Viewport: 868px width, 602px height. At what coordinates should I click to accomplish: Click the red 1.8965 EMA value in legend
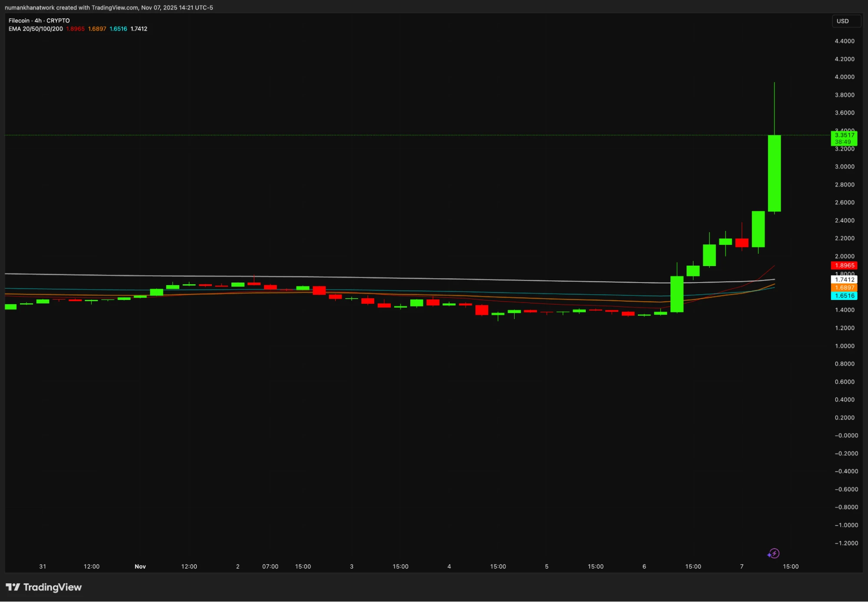(75, 29)
